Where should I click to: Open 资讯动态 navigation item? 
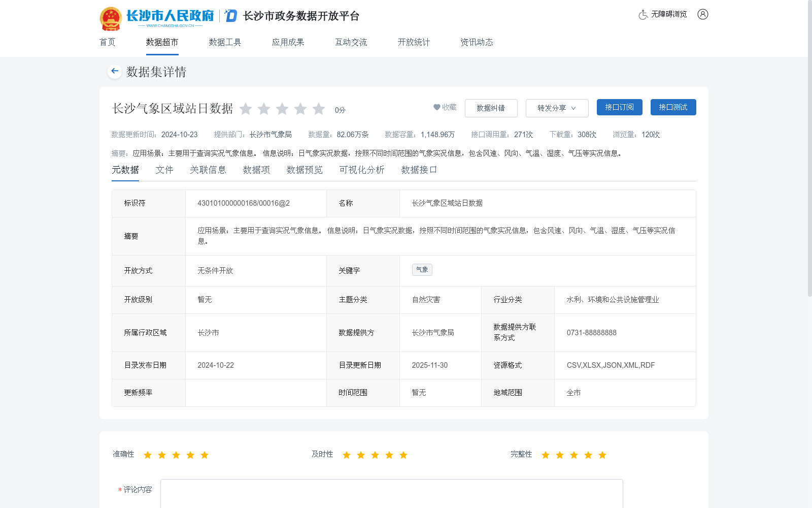(x=477, y=42)
